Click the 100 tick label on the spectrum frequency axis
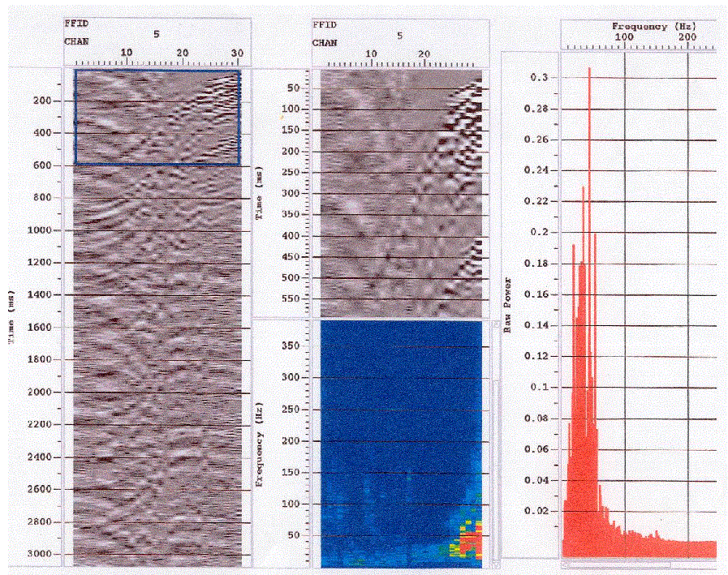This screenshot has width=728, height=575. (624, 36)
